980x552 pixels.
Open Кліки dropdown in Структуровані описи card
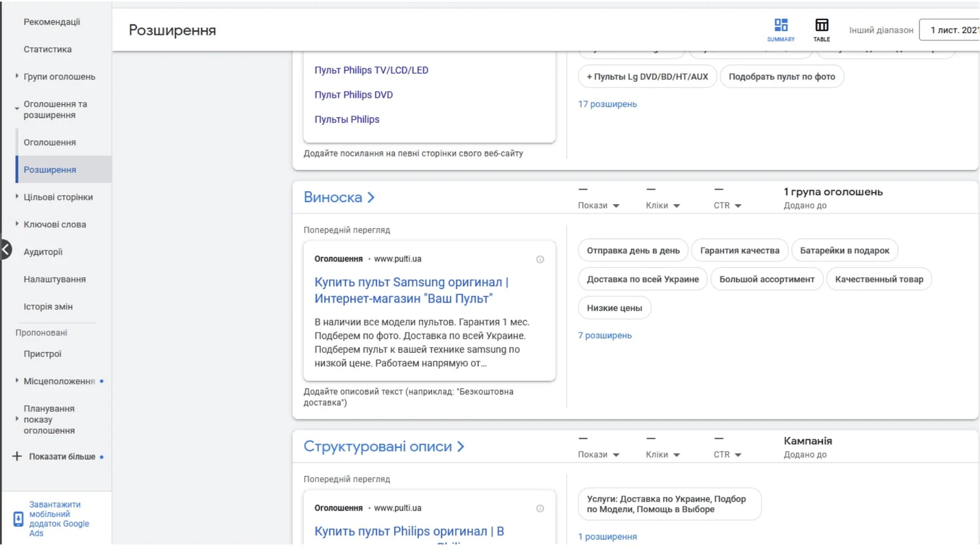point(663,455)
